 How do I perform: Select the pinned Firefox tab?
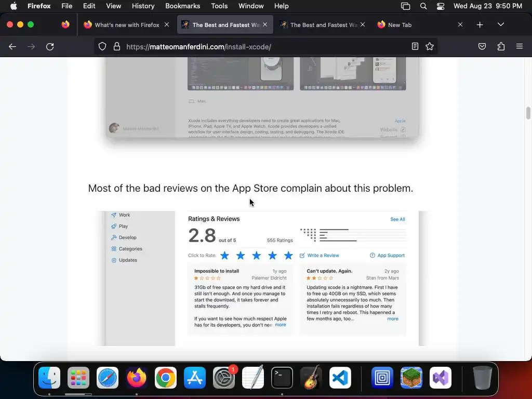click(x=65, y=24)
